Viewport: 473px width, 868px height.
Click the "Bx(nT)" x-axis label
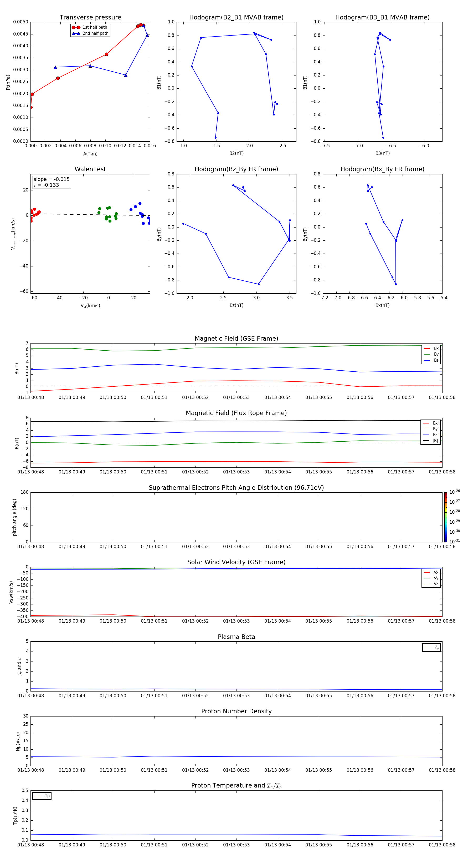pyautogui.click(x=382, y=305)
